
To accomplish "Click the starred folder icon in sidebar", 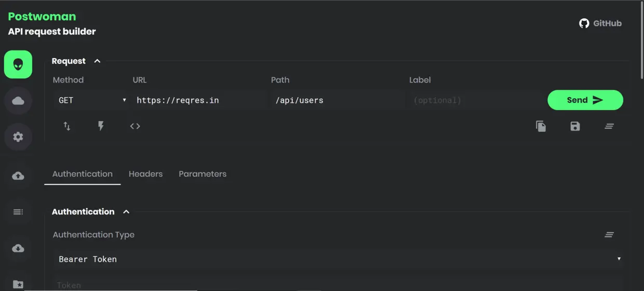I will (x=18, y=284).
